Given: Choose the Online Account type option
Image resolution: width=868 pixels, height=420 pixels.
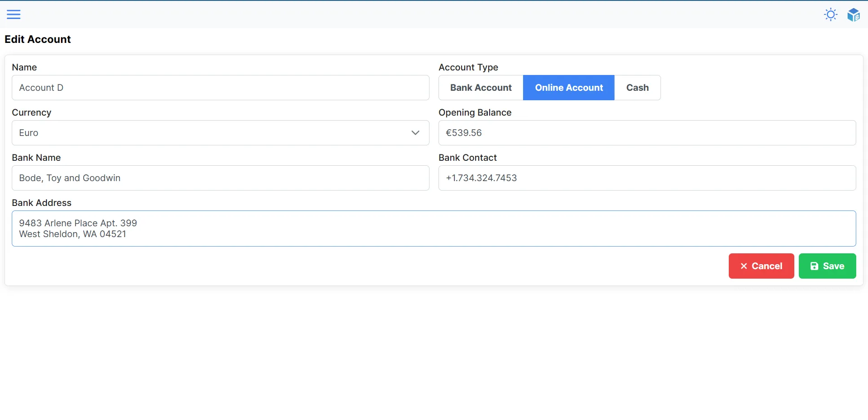Looking at the screenshot, I should point(569,88).
